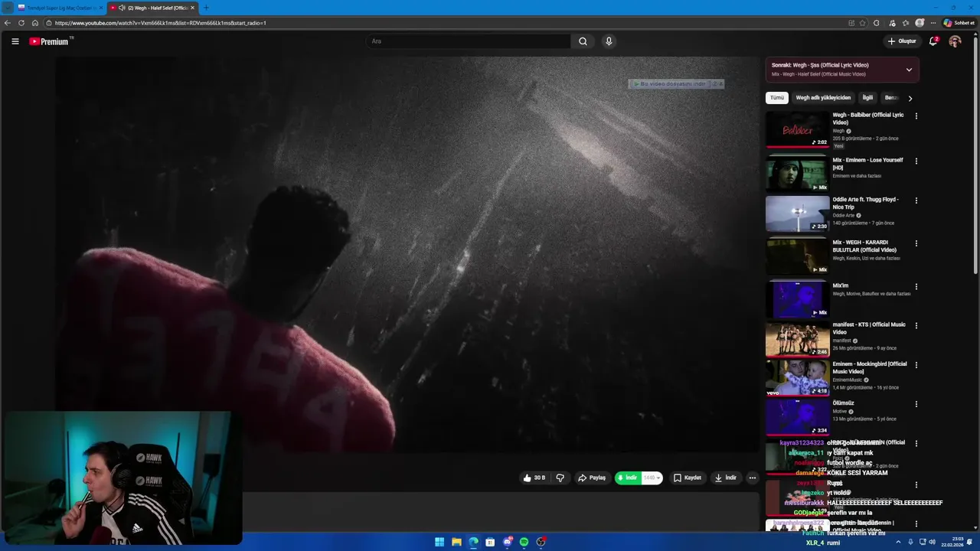Save the video with Kaydet

688,478
